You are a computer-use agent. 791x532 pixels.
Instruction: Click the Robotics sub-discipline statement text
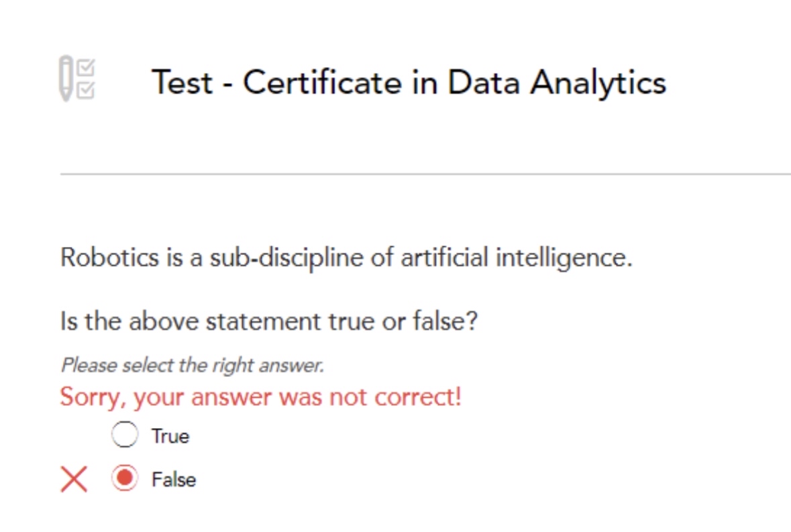tap(346, 258)
